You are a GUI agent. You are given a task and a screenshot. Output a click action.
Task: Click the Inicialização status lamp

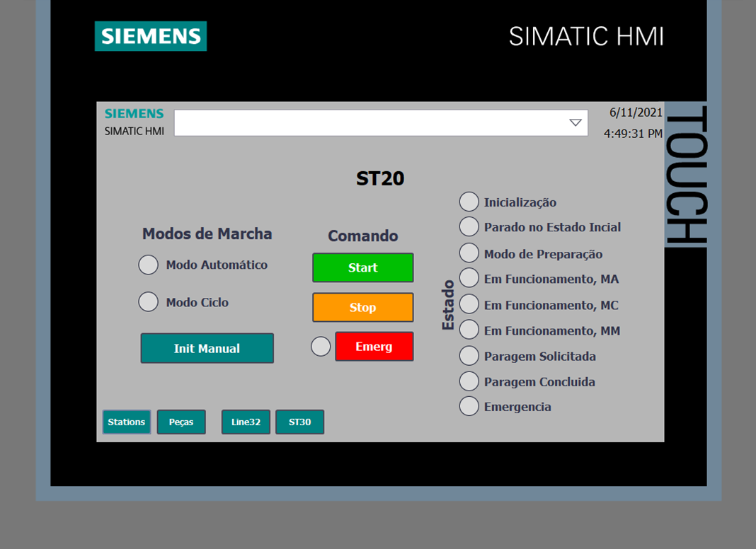click(469, 202)
